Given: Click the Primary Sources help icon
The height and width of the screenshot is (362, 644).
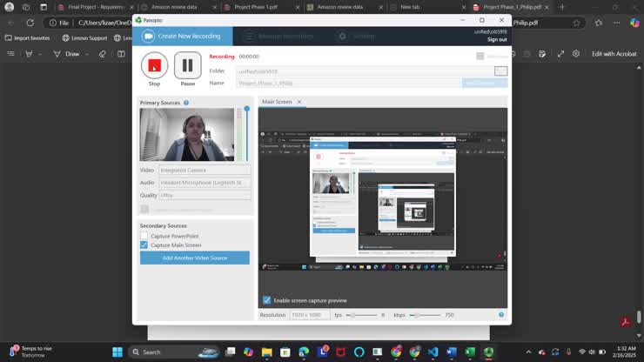Looking at the screenshot, I should (186, 103).
